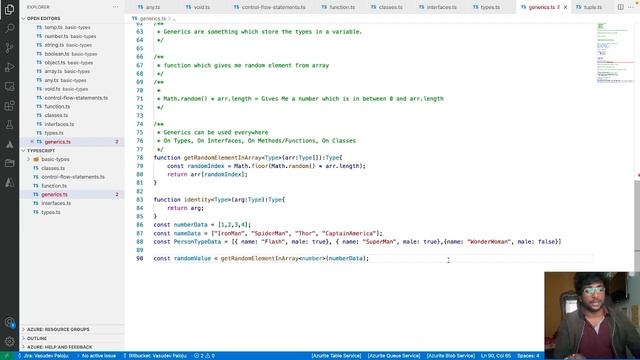Open the Manage gear icon
640x360 pixels.
pyautogui.click(x=9, y=341)
